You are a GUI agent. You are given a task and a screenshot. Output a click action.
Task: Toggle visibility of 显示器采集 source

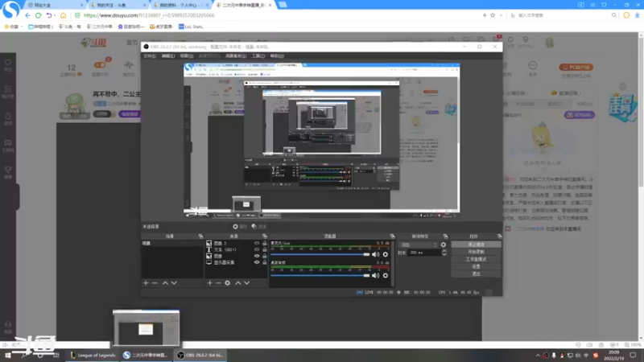click(257, 262)
